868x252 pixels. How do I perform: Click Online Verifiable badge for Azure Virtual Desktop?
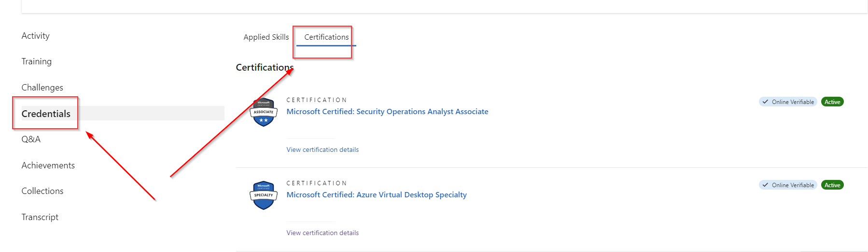tap(788, 185)
